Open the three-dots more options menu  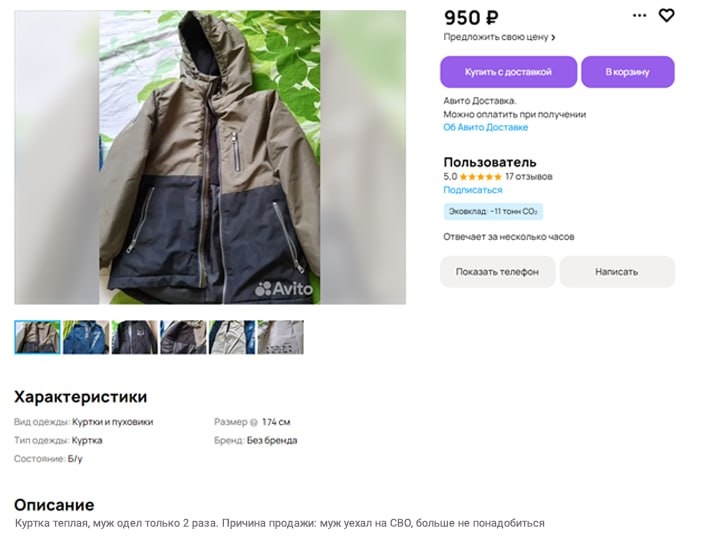click(640, 15)
